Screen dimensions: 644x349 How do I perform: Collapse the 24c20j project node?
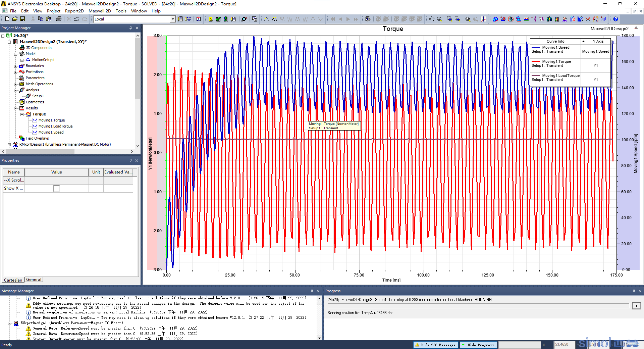point(3,36)
